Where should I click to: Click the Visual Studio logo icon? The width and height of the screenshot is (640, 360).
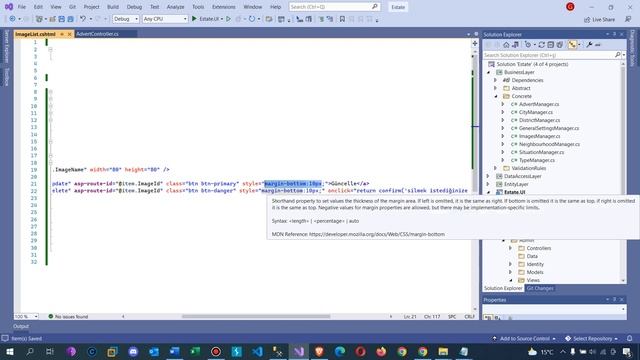pyautogui.click(x=9, y=7)
